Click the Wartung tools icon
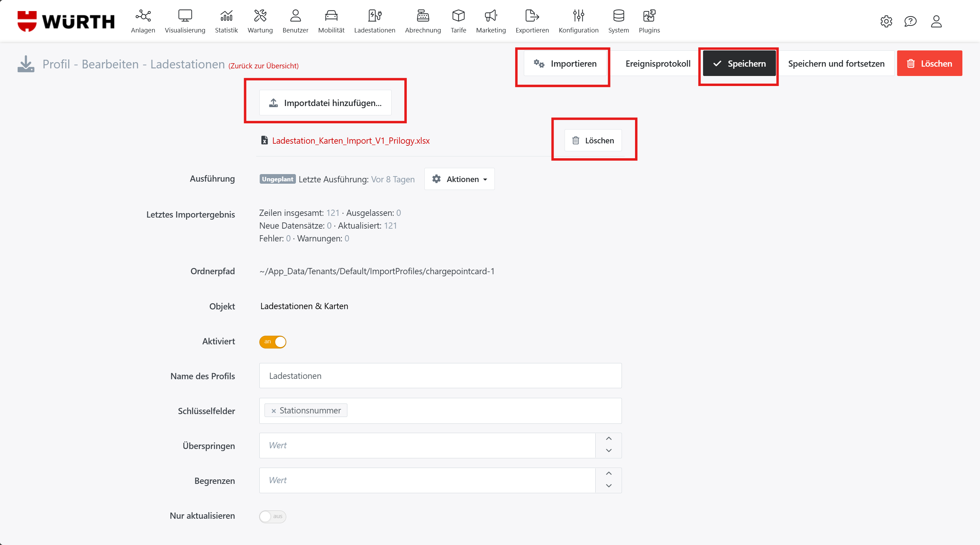This screenshot has height=545, width=980. pos(260,16)
